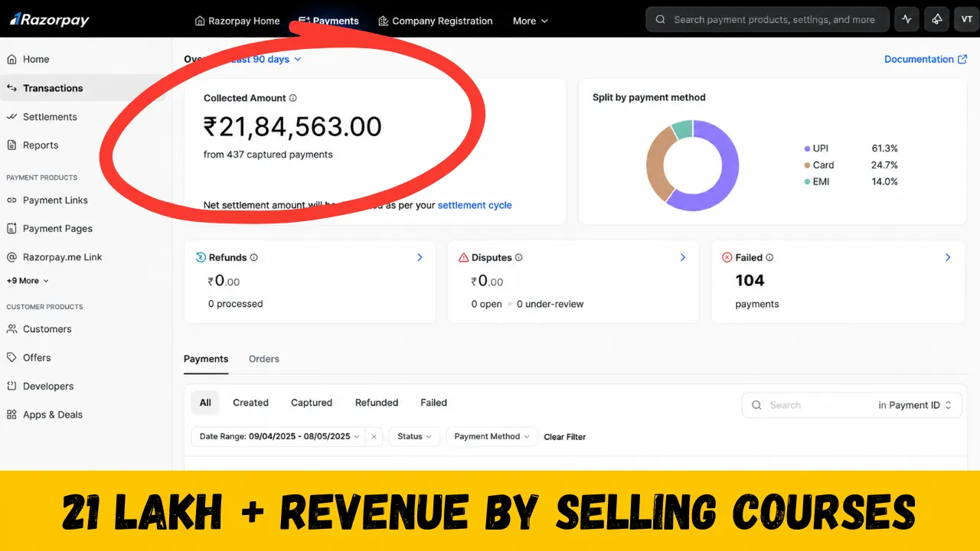The height and width of the screenshot is (551, 980).
Task: Go to Transactions in the sidebar
Action: pos(83,88)
